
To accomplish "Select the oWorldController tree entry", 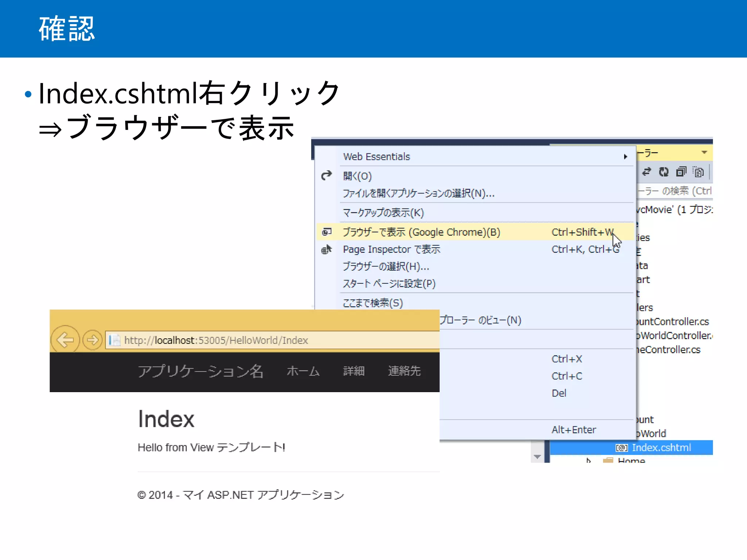I will 675,336.
